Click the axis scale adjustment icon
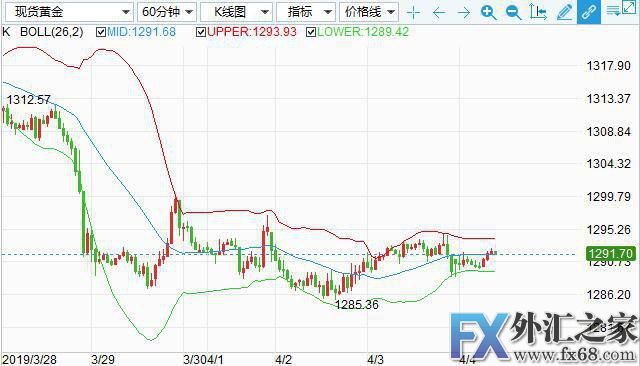 538,12
